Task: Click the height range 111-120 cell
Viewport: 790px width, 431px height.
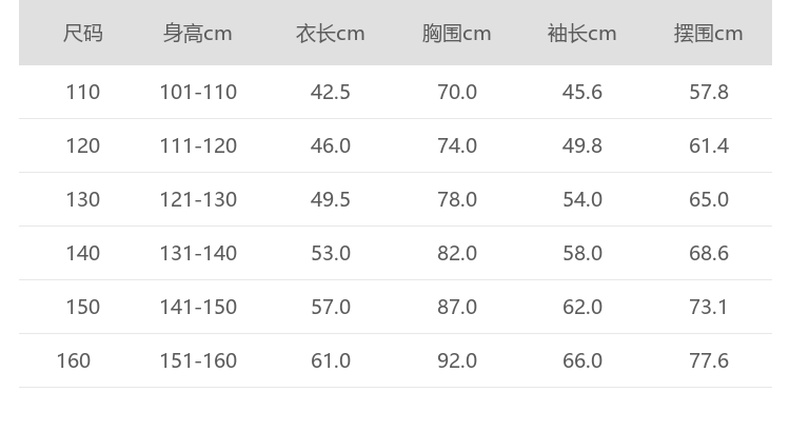Action: (x=198, y=146)
